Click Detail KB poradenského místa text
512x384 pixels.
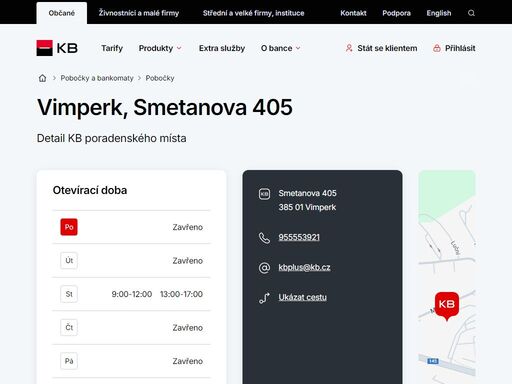tap(111, 138)
